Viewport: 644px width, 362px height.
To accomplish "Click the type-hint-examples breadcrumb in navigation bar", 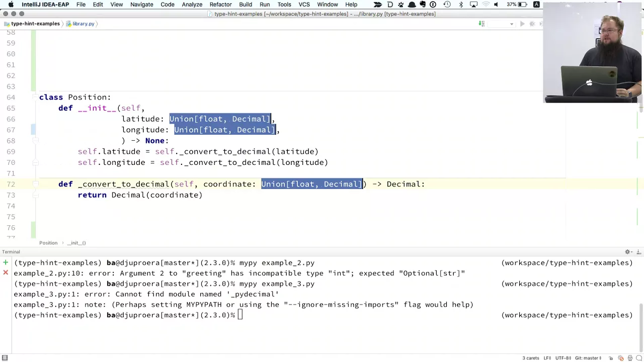I will pyautogui.click(x=31, y=24).
